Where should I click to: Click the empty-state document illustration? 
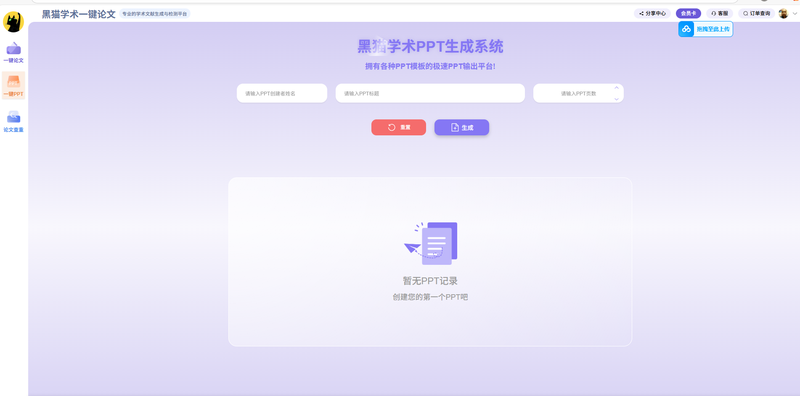(x=431, y=243)
